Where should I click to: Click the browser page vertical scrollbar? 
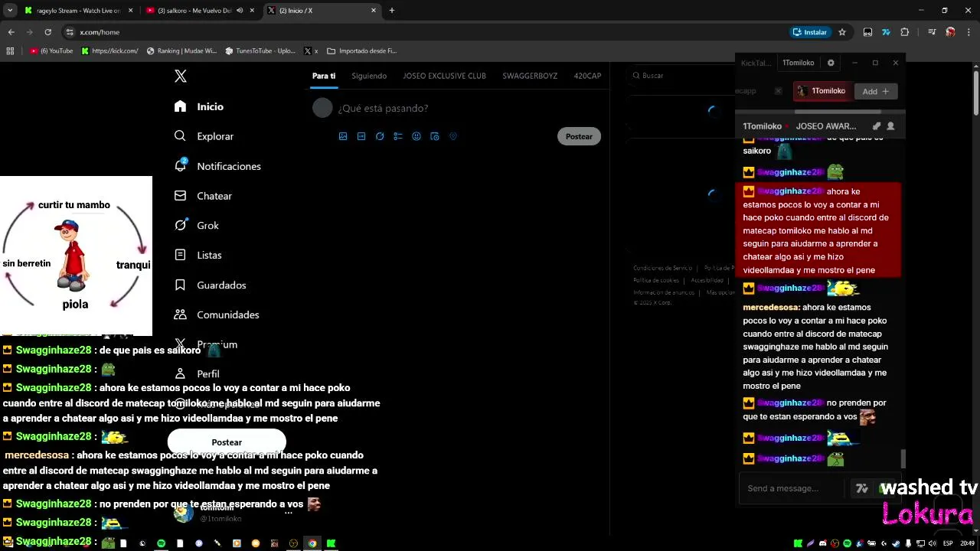pyautogui.click(x=976, y=92)
